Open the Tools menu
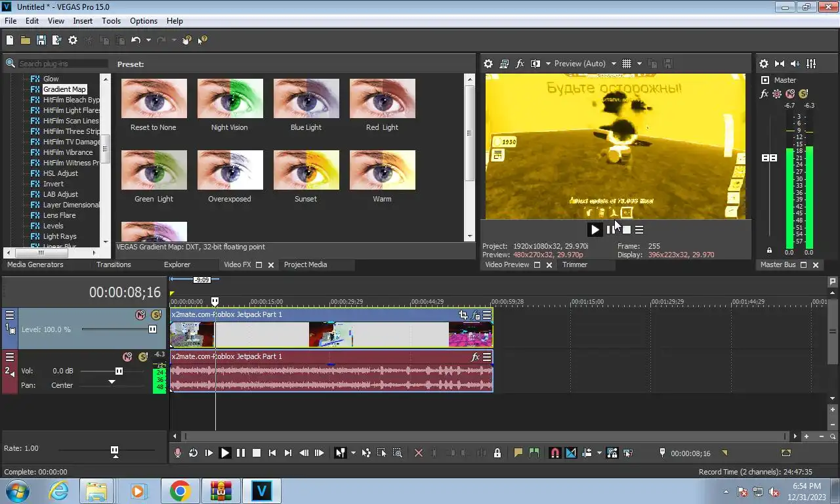 (111, 21)
